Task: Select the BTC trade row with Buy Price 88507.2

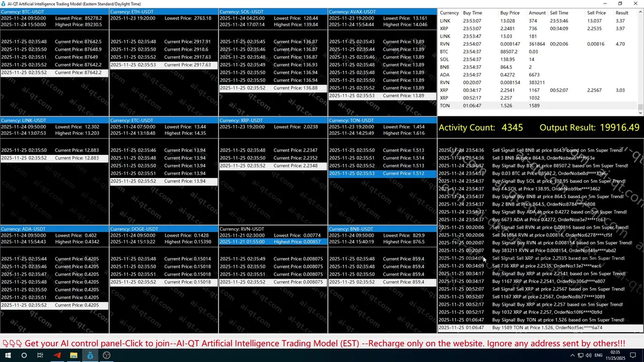Action: click(x=538, y=52)
